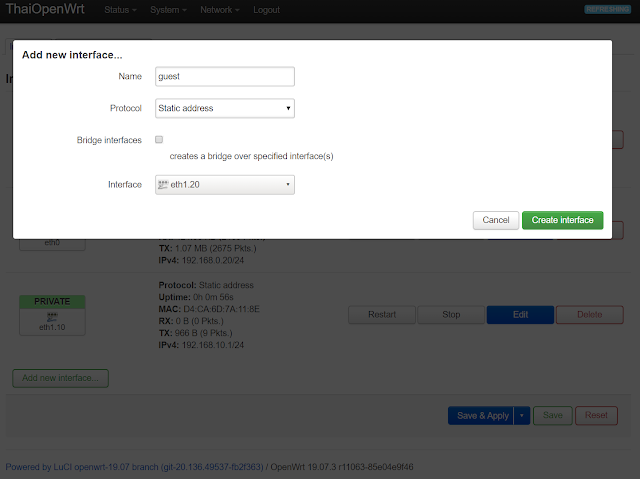The height and width of the screenshot is (479, 640).
Task: Click the Save & Apply button
Action: click(481, 415)
